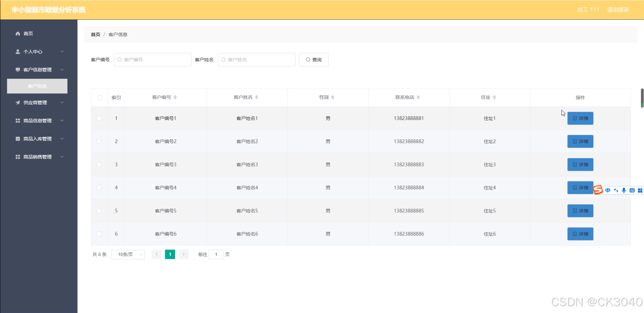
Task: Click the personal center user icon
Action: pos(18,51)
